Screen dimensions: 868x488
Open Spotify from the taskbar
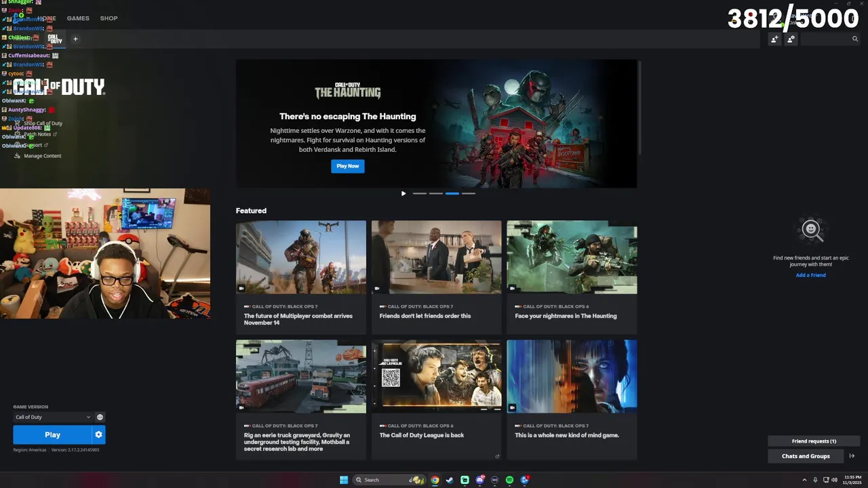coord(509,480)
